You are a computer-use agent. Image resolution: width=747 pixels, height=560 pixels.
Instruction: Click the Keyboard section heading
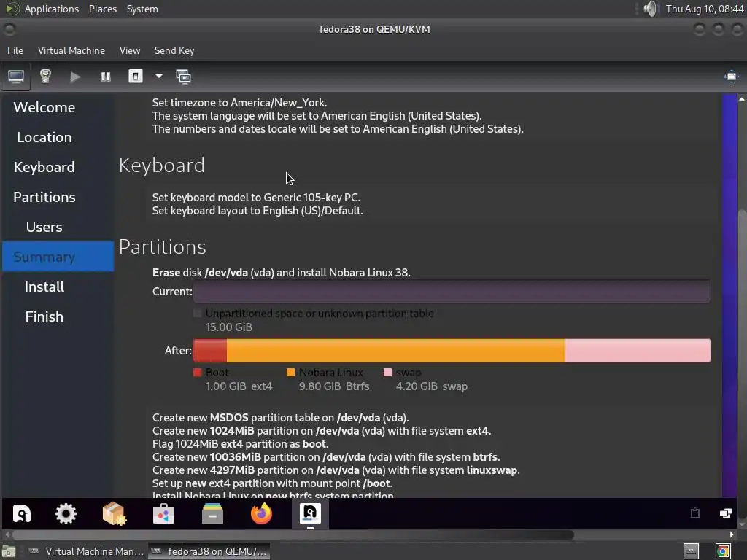click(x=162, y=166)
